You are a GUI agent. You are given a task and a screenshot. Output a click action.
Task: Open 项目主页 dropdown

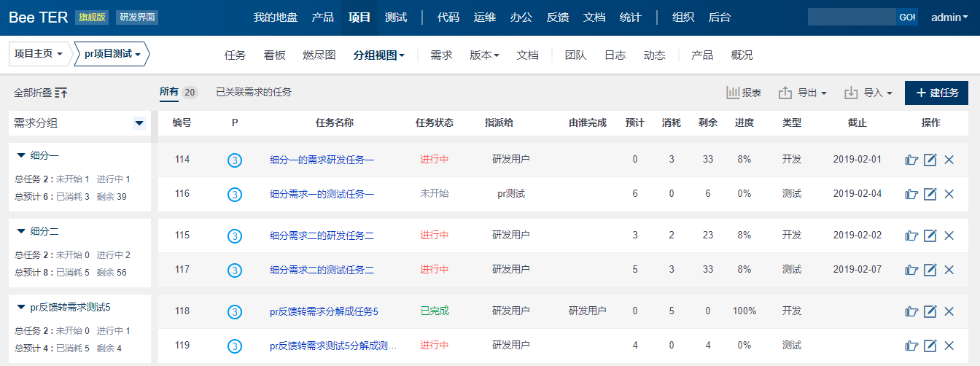coord(39,54)
